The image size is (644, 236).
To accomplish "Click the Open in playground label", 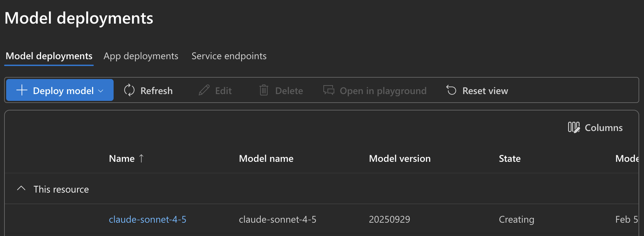I will point(383,91).
